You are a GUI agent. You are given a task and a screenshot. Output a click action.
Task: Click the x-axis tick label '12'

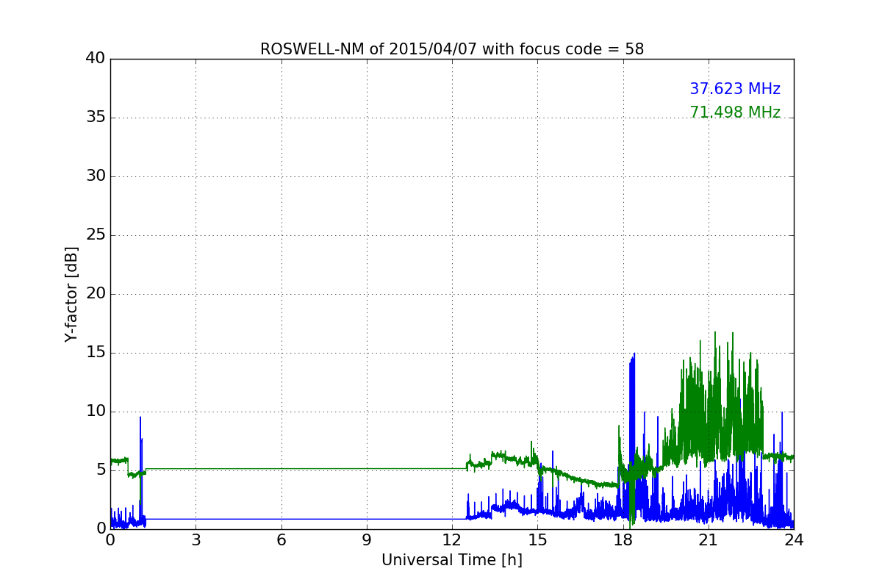tap(452, 540)
